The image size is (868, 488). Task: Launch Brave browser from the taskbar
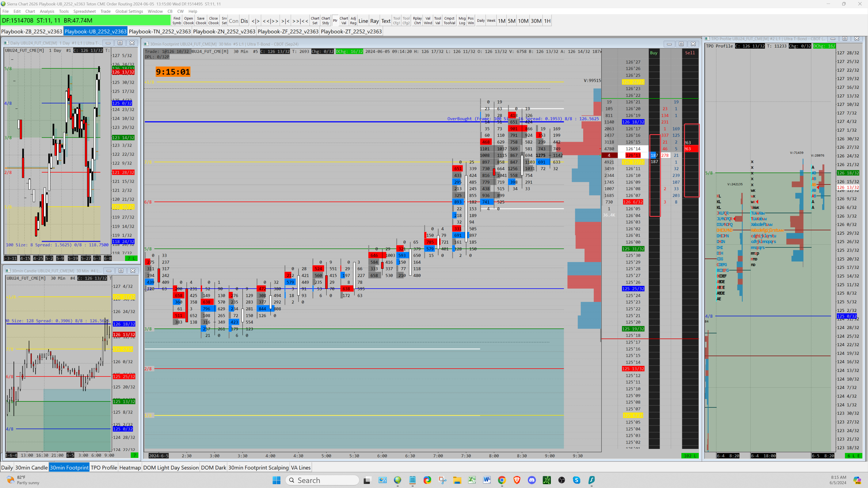517,480
